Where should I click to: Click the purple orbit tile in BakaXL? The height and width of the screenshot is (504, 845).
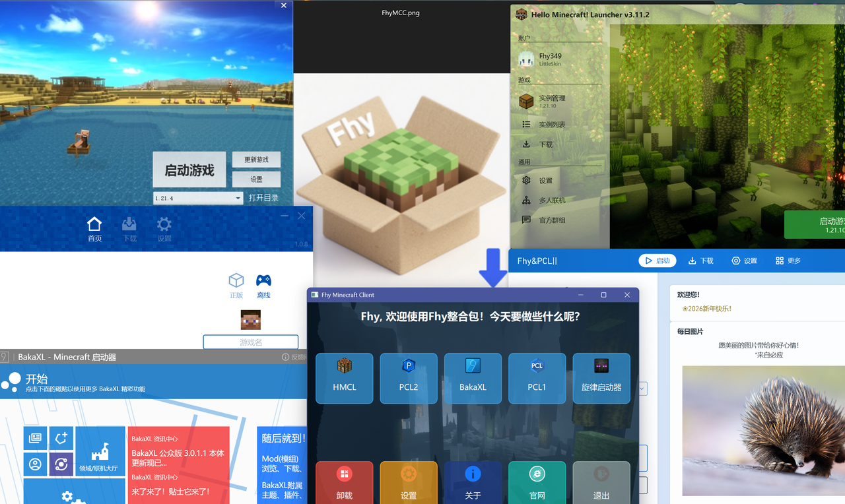click(x=61, y=464)
